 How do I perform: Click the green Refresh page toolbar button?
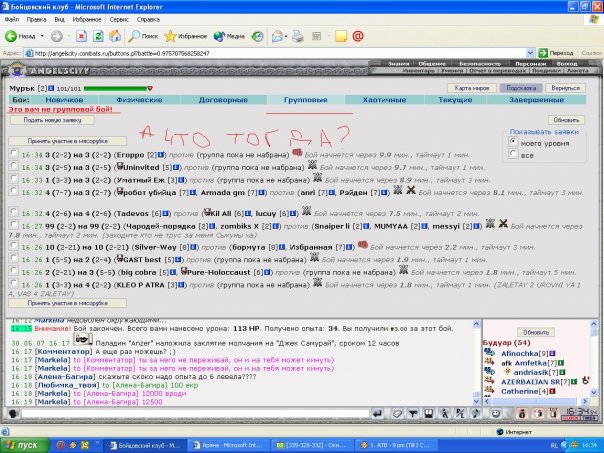(98, 36)
